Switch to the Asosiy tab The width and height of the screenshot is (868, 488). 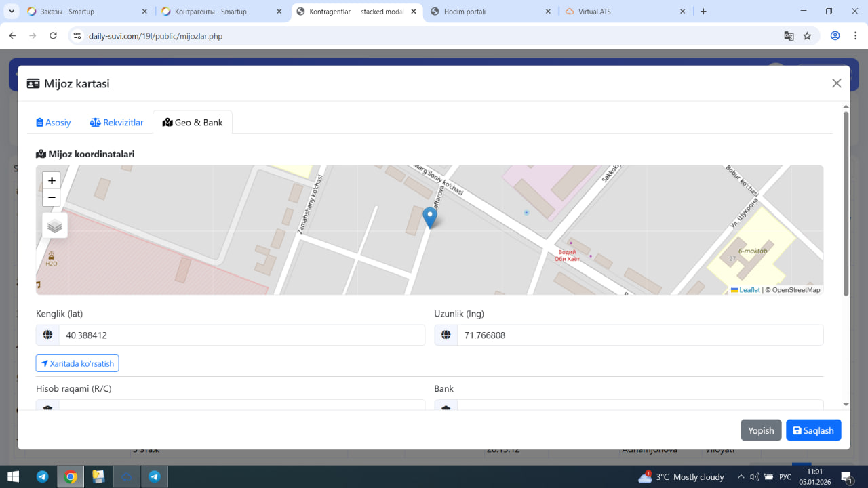click(x=54, y=123)
